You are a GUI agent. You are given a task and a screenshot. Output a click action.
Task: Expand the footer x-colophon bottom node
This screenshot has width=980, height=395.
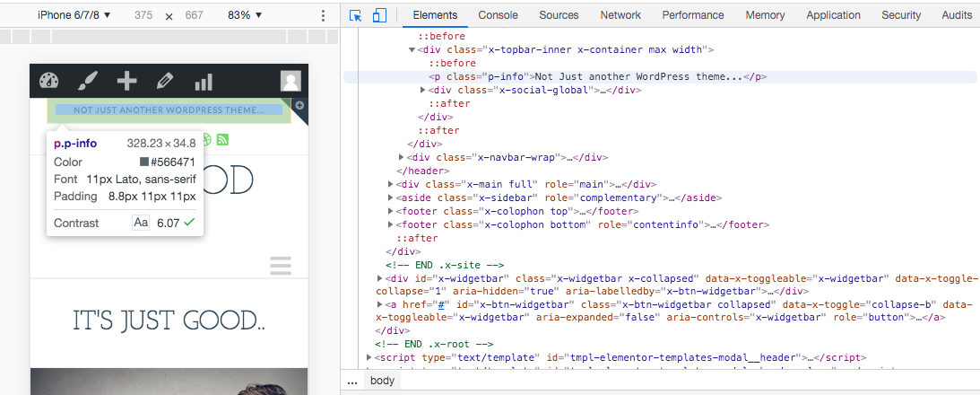(x=391, y=224)
